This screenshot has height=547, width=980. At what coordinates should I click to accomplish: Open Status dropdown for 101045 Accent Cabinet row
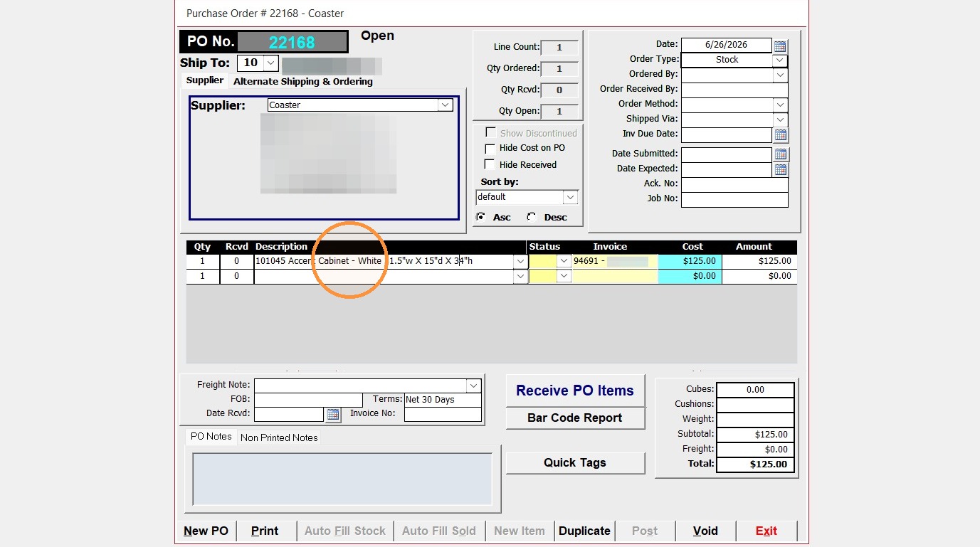coord(564,261)
